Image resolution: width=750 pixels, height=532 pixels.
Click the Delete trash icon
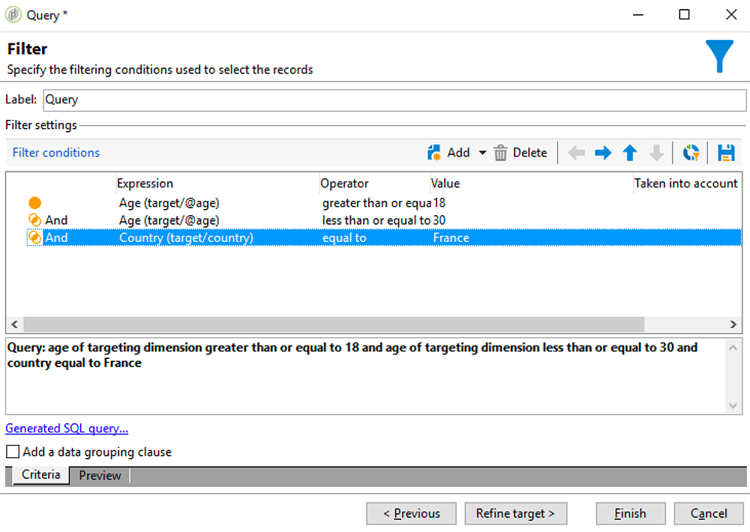click(500, 153)
